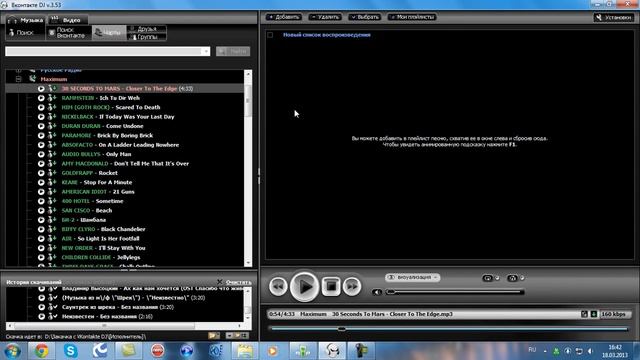Open the search field dropdown arrow
Viewport: 640px width, 360px height.
tap(206, 51)
